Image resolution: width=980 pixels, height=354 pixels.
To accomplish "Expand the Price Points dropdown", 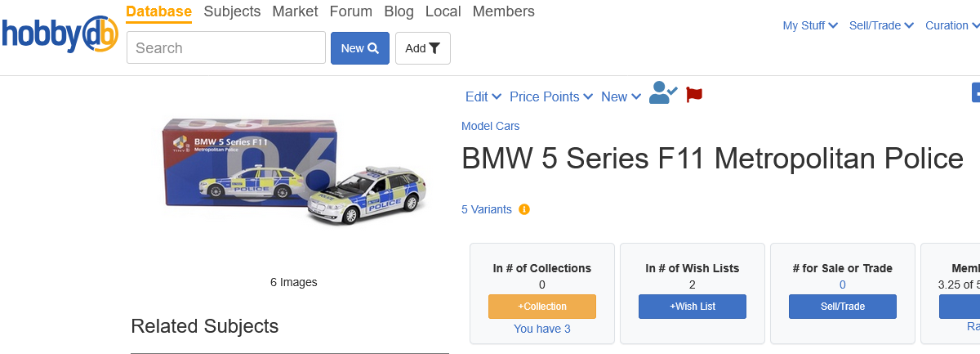I will pos(550,96).
